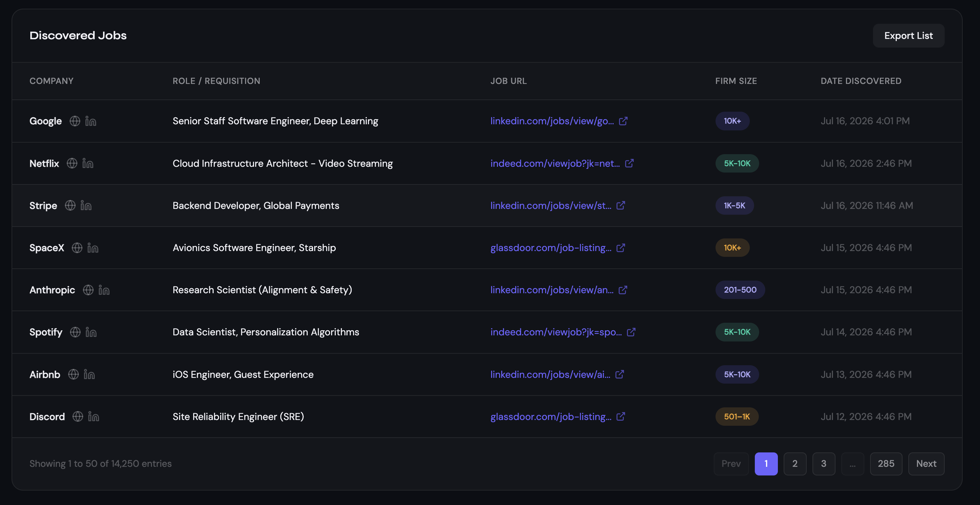The image size is (980, 505).
Task: Open Airbnb's LinkedIn icon
Action: tap(89, 374)
